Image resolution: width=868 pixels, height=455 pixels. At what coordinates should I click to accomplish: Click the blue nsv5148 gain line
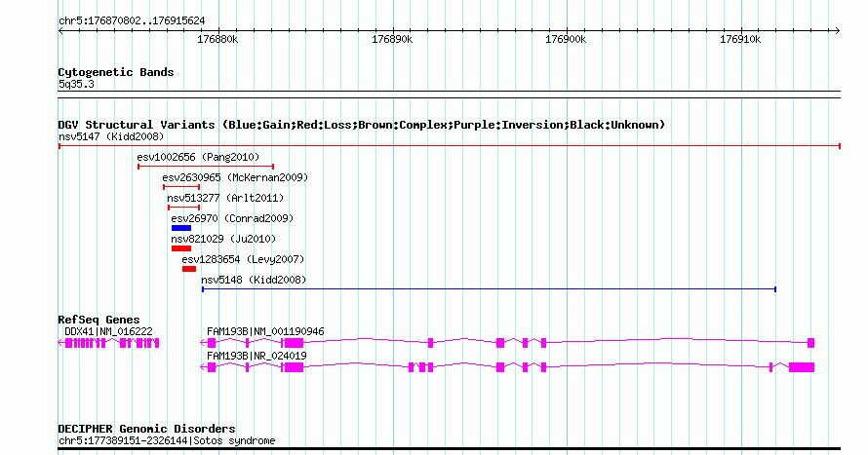(489, 289)
